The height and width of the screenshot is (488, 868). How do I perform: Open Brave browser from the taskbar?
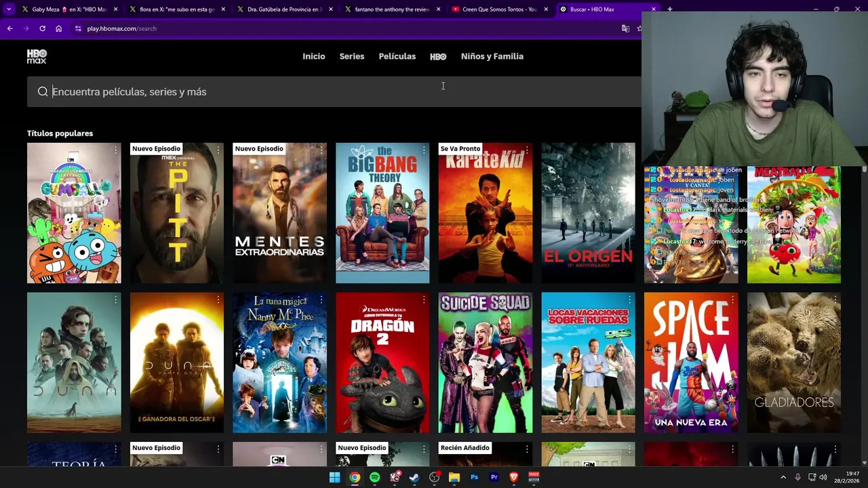pyautogui.click(x=514, y=477)
